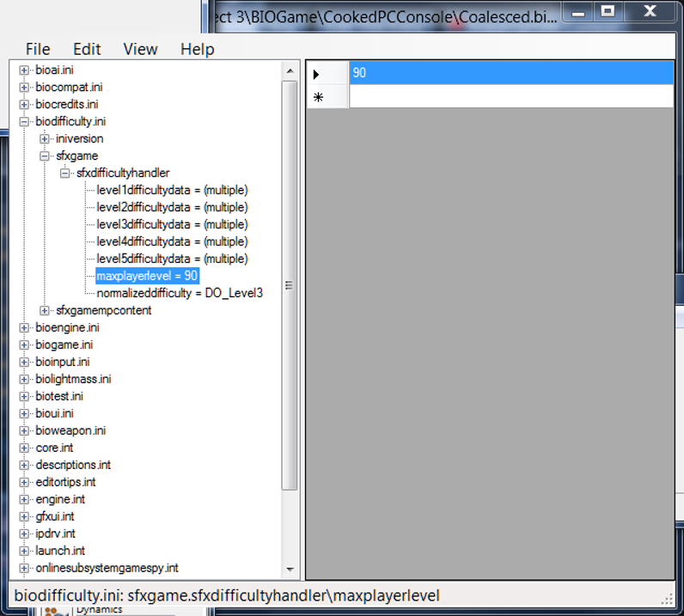This screenshot has height=616, width=684.
Task: Expand the bioui.ini node
Action: click(x=24, y=413)
